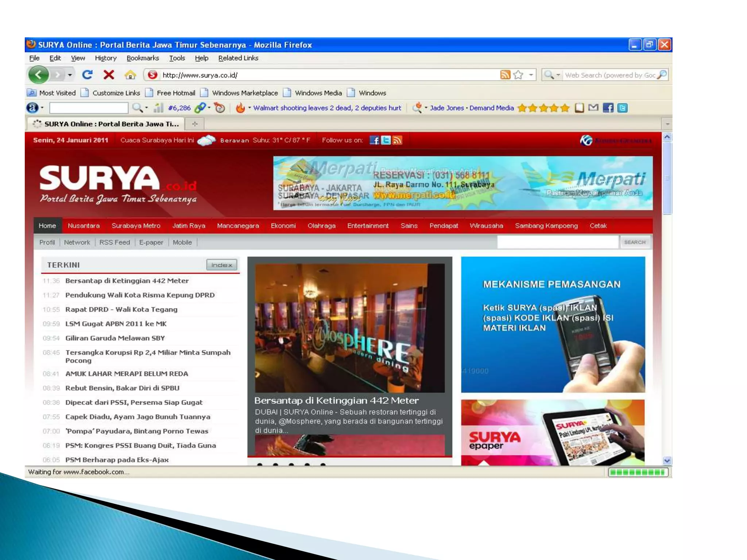Click the Twitter icon in the red header
The height and width of the screenshot is (560, 747).
[386, 140]
